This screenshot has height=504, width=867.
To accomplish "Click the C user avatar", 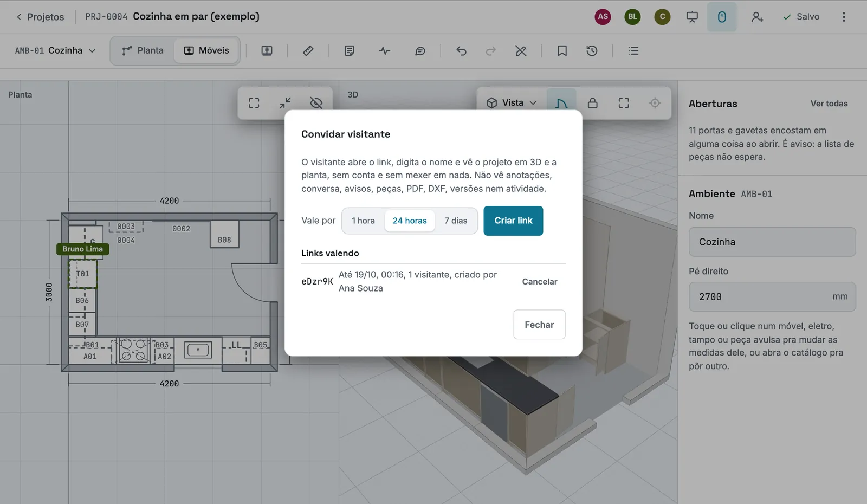I will (662, 17).
